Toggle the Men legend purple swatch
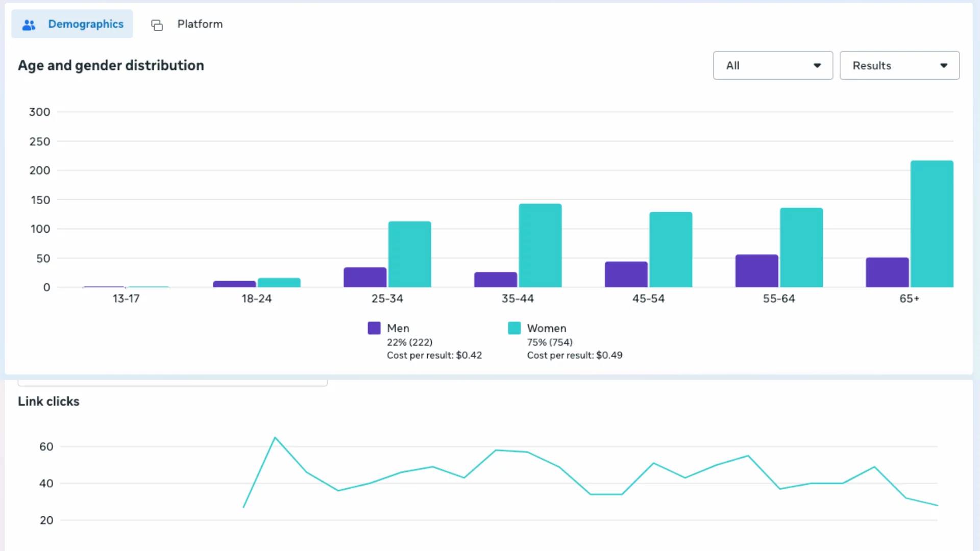This screenshot has height=551, width=980. click(x=374, y=328)
